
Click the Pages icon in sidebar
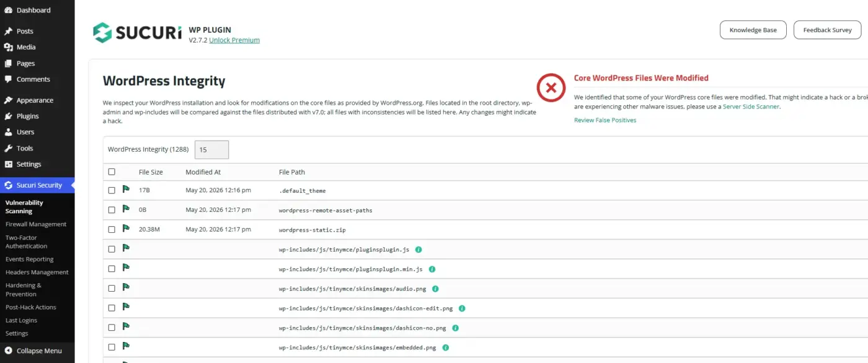(8, 63)
